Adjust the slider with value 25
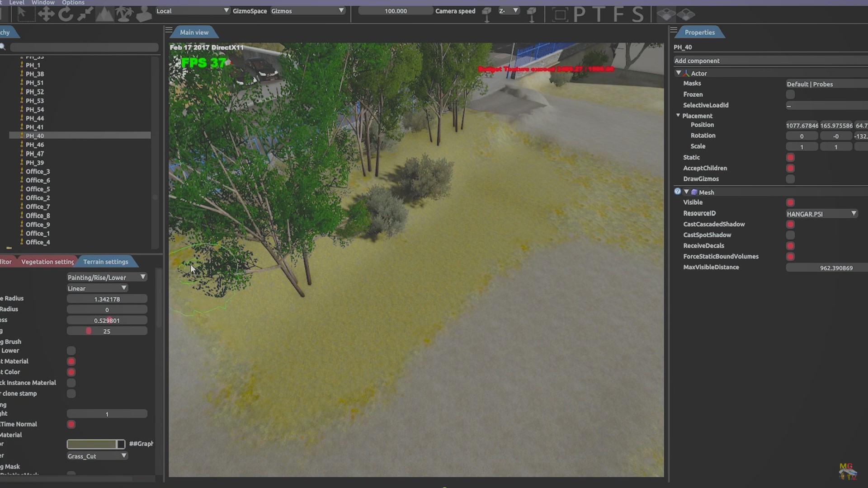The height and width of the screenshot is (488, 868). click(x=107, y=331)
